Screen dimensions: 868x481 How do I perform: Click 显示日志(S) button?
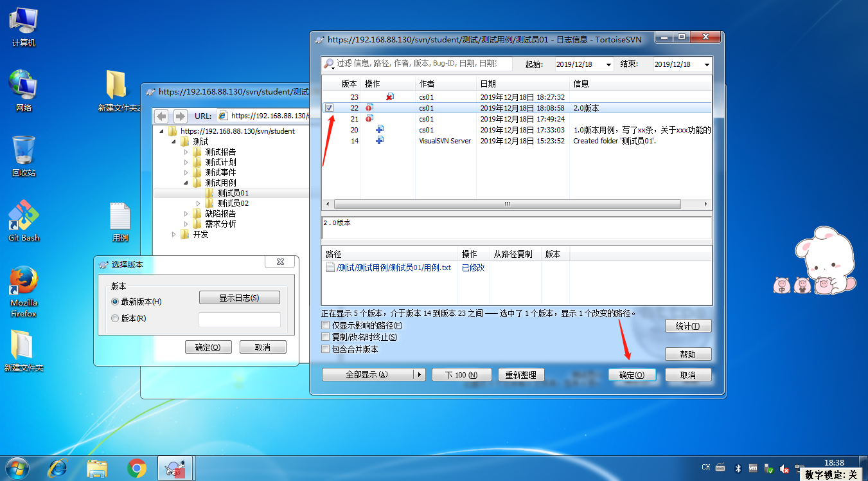point(240,298)
